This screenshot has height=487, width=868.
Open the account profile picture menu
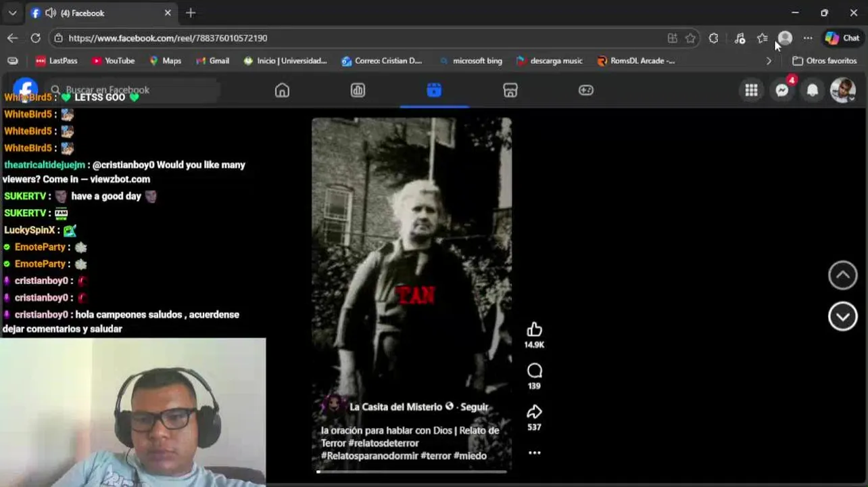843,90
